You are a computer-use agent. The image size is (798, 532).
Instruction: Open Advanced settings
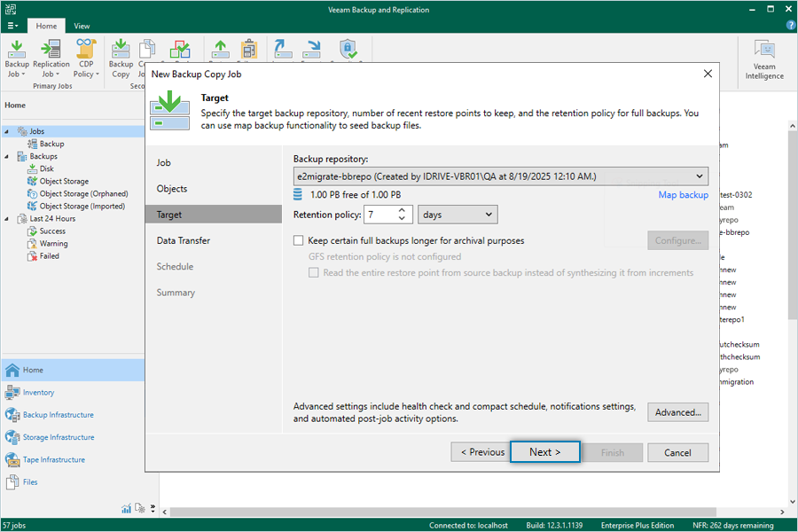tap(678, 412)
